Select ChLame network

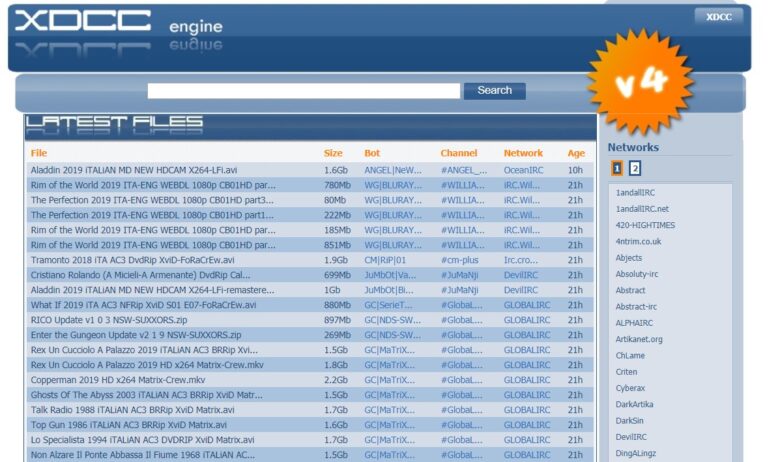coord(630,356)
